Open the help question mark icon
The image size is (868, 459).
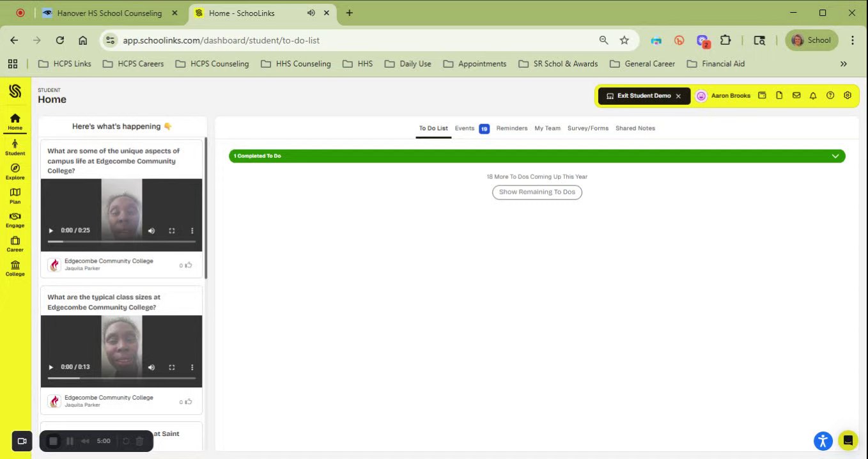coord(830,95)
